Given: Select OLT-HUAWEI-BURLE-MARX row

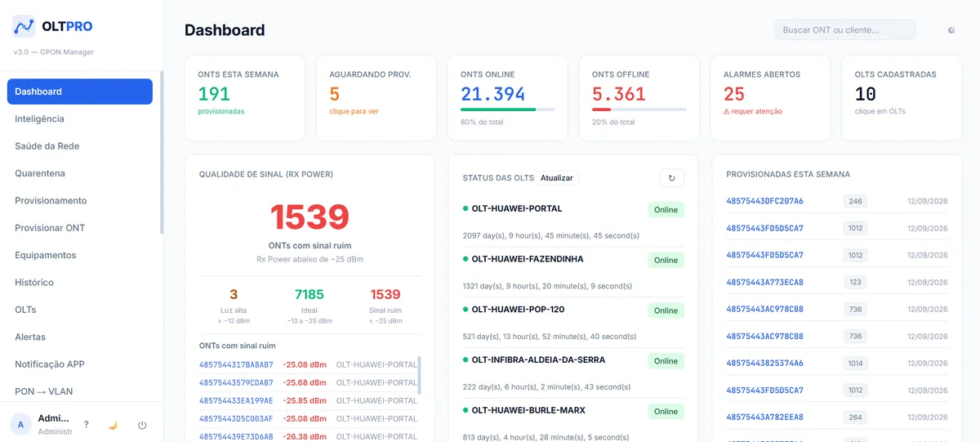Looking at the screenshot, I should click(x=573, y=421).
